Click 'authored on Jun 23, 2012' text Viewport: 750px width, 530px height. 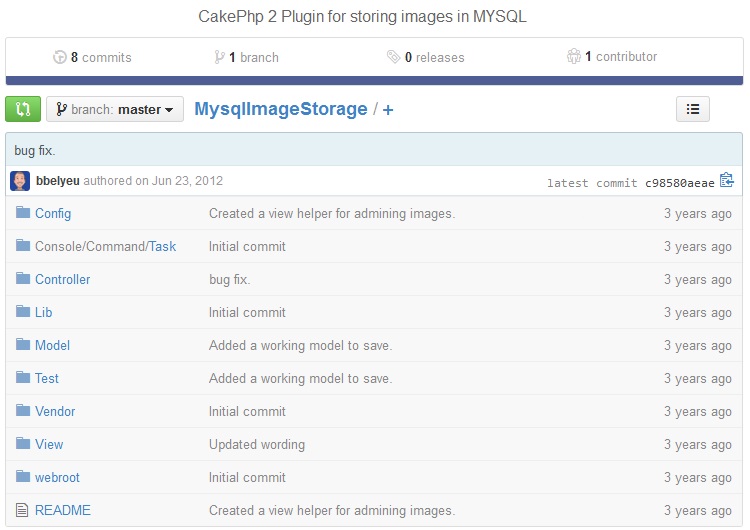pyautogui.click(x=153, y=181)
